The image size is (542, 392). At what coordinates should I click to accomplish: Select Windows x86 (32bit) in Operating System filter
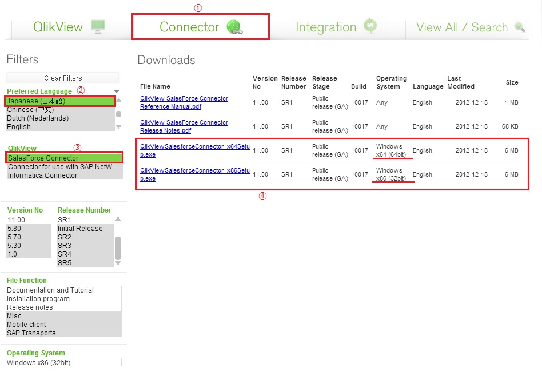point(64,363)
